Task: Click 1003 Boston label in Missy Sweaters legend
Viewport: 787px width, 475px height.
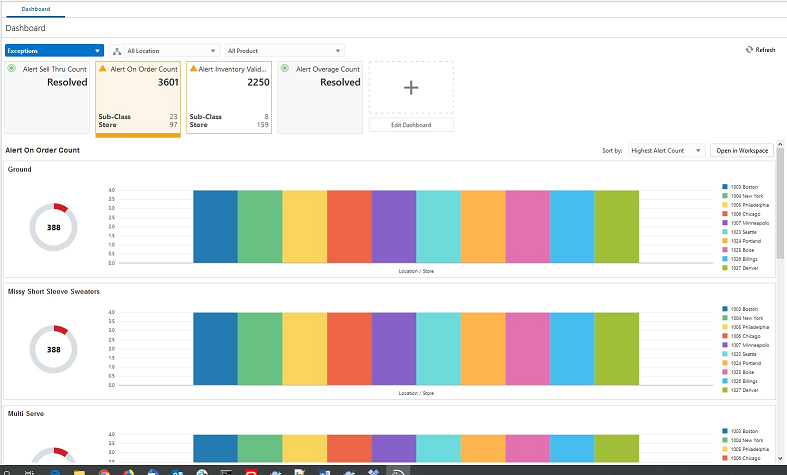Action: 744,309
